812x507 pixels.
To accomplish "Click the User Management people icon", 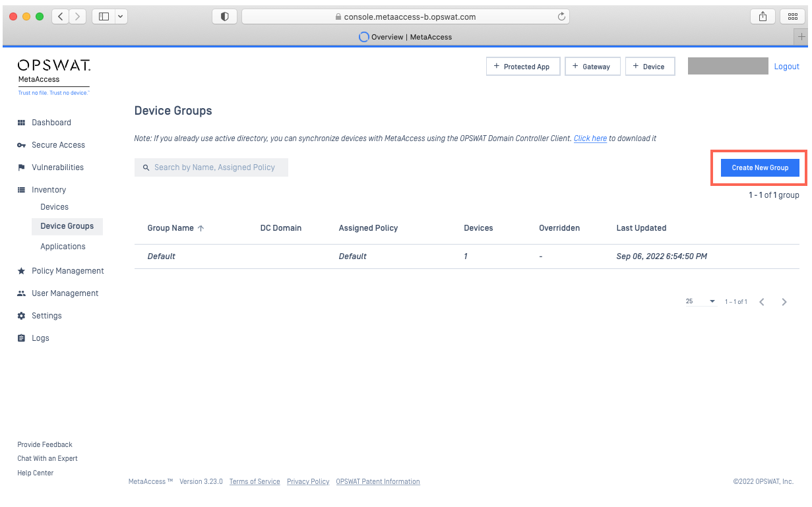I will [x=21, y=293].
